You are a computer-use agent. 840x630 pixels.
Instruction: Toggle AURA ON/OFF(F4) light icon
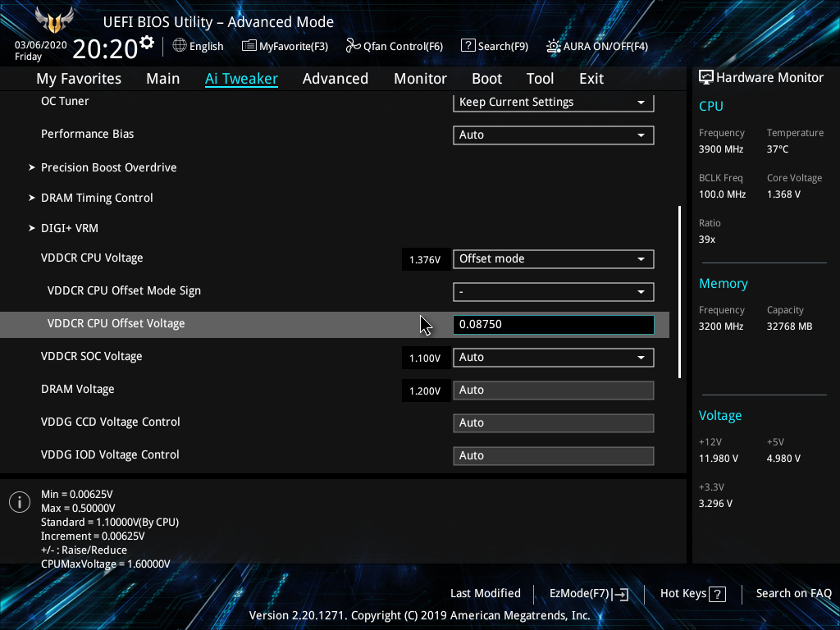coord(554,46)
